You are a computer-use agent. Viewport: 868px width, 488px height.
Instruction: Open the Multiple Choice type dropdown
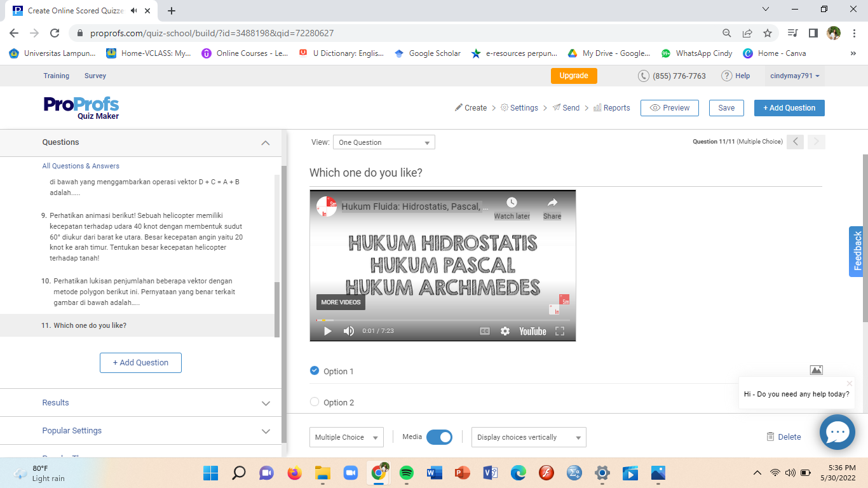(346, 437)
